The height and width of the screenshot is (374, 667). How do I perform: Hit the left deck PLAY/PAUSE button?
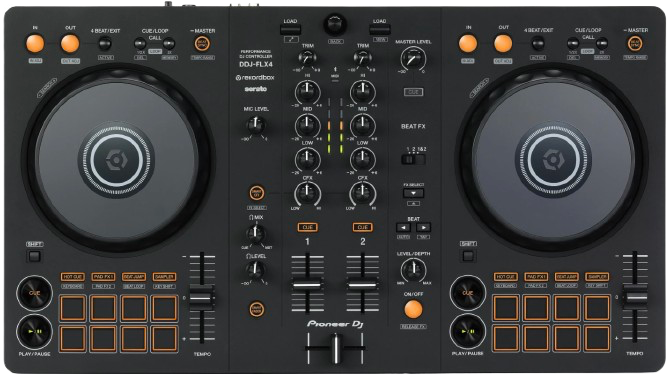pyautogui.click(x=34, y=331)
